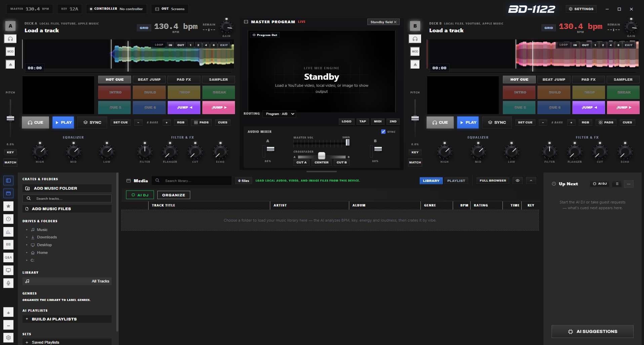Click Deck A headphone cue icon
The width and height of the screenshot is (644, 345).
pos(10,39)
